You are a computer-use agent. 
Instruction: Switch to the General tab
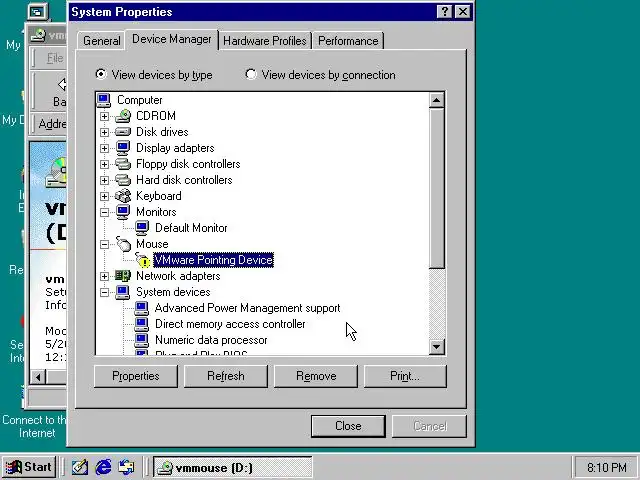coord(101,41)
